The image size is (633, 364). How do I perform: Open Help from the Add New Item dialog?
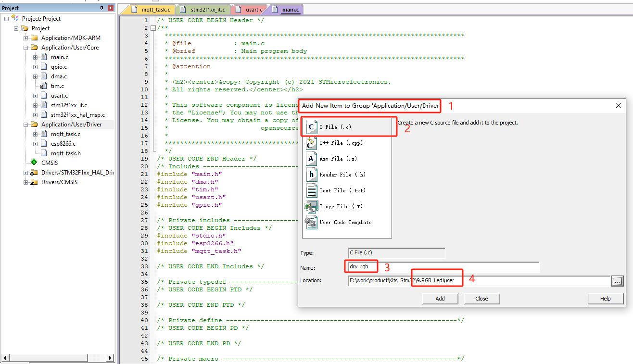pos(606,299)
